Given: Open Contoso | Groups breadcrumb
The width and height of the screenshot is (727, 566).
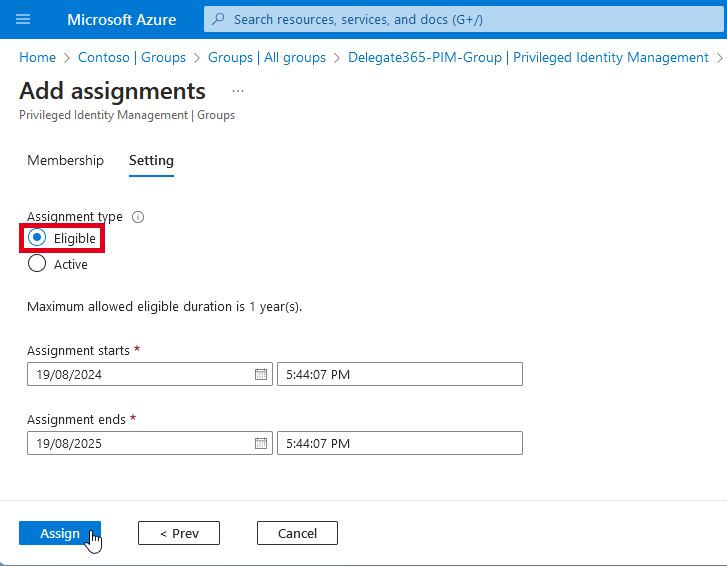Looking at the screenshot, I should coord(132,58).
